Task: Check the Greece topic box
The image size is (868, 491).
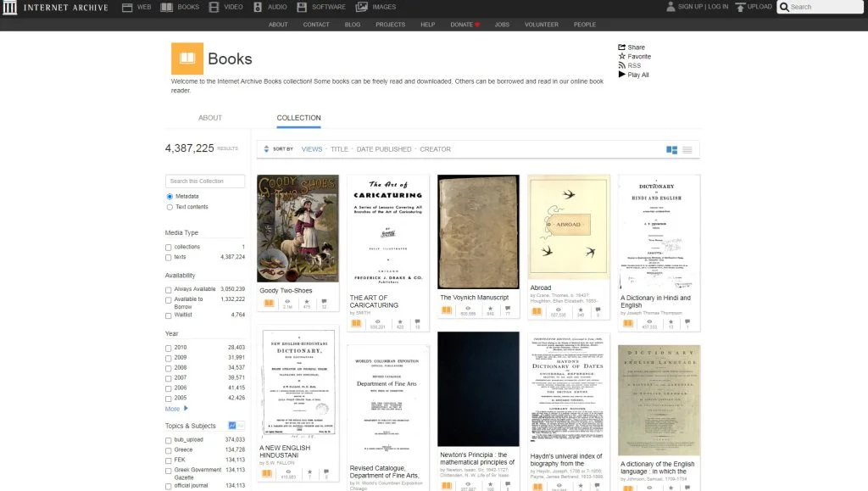Action: 169,450
